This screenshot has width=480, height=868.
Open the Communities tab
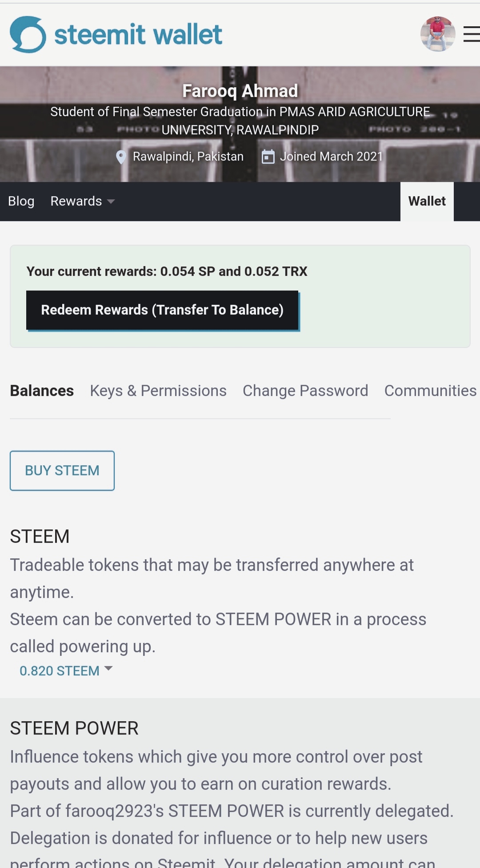(430, 391)
